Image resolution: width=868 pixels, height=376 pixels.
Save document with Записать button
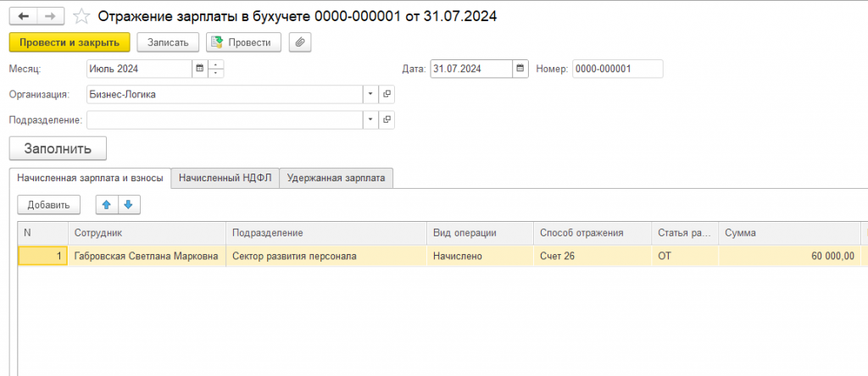pos(168,42)
